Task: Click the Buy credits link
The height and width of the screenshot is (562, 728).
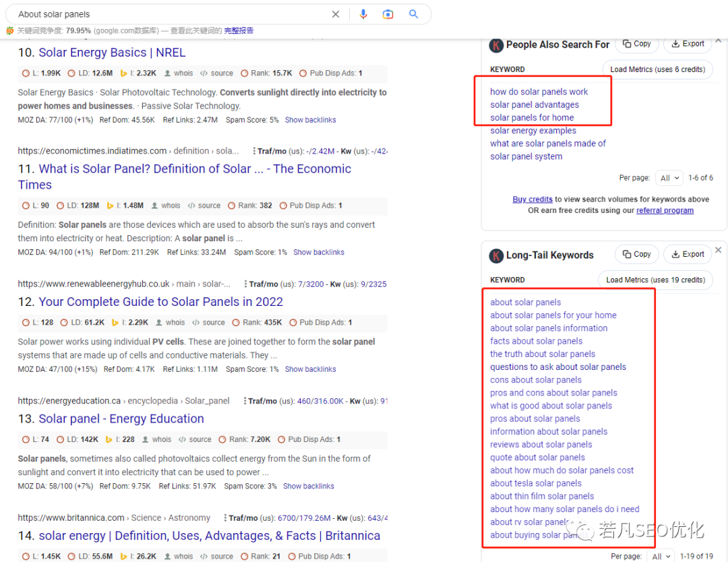Action: 533,199
